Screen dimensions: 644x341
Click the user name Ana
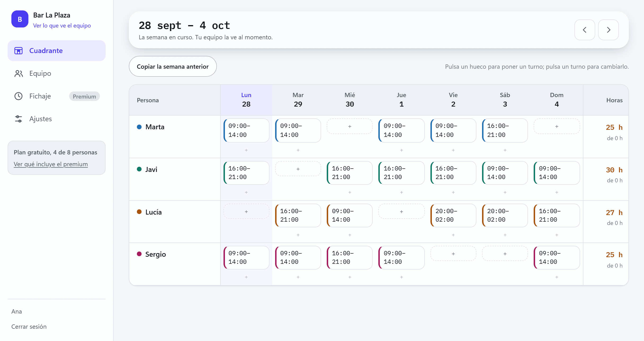click(x=17, y=311)
